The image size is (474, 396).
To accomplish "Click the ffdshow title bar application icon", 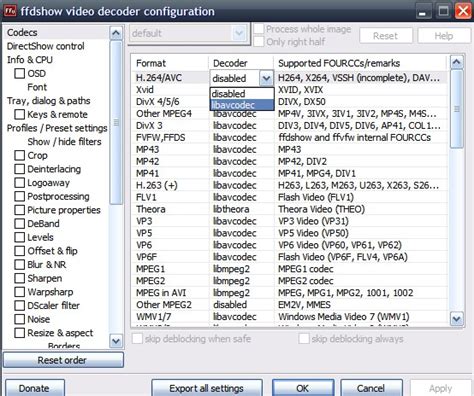I will [x=10, y=11].
